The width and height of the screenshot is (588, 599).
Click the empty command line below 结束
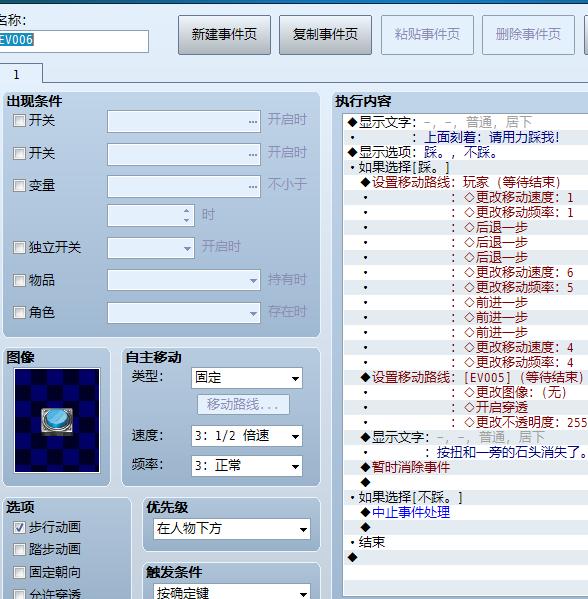coord(465,557)
